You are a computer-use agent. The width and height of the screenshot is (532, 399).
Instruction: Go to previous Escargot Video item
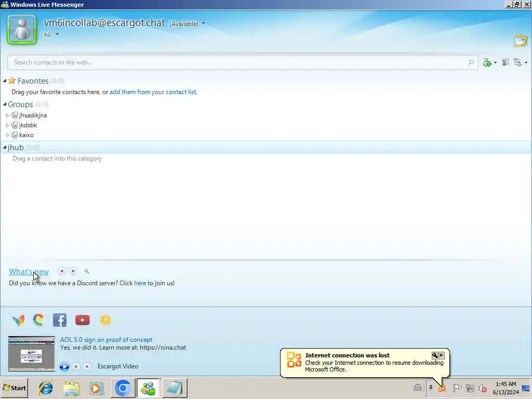(x=76, y=366)
